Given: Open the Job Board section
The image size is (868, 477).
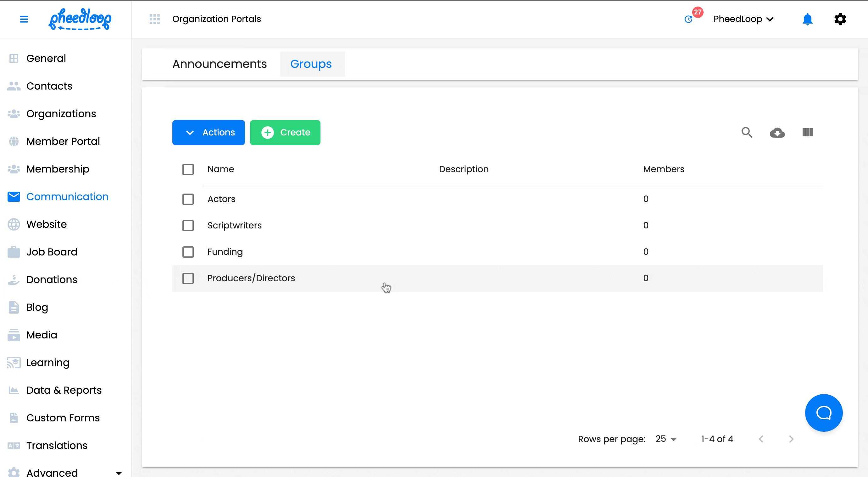Looking at the screenshot, I should [x=52, y=251].
